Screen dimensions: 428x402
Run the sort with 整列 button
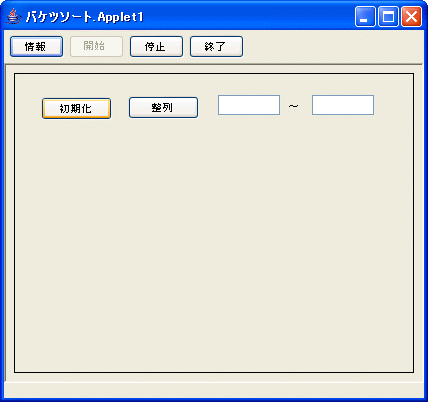pos(163,108)
